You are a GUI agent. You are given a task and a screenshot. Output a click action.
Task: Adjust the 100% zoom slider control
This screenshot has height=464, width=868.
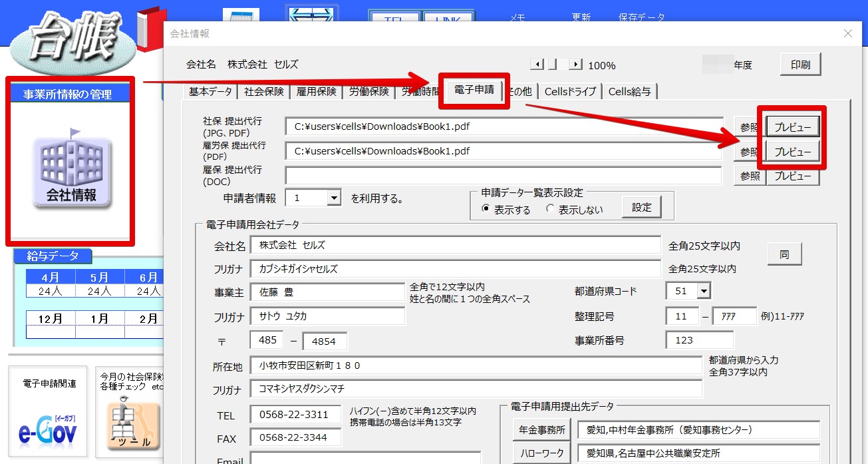tap(552, 65)
